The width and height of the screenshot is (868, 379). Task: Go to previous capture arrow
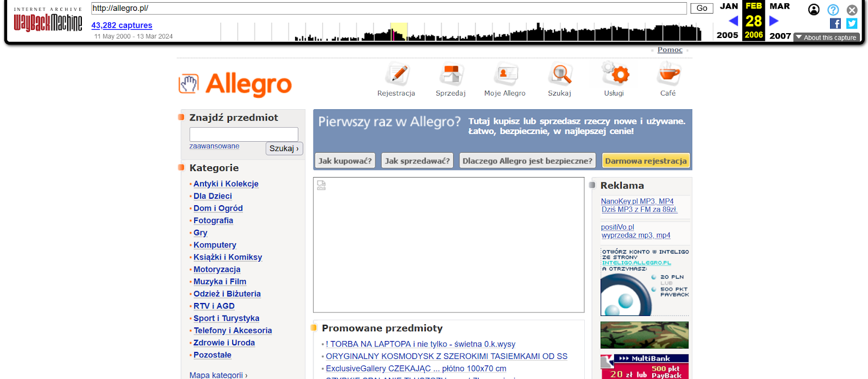point(733,21)
